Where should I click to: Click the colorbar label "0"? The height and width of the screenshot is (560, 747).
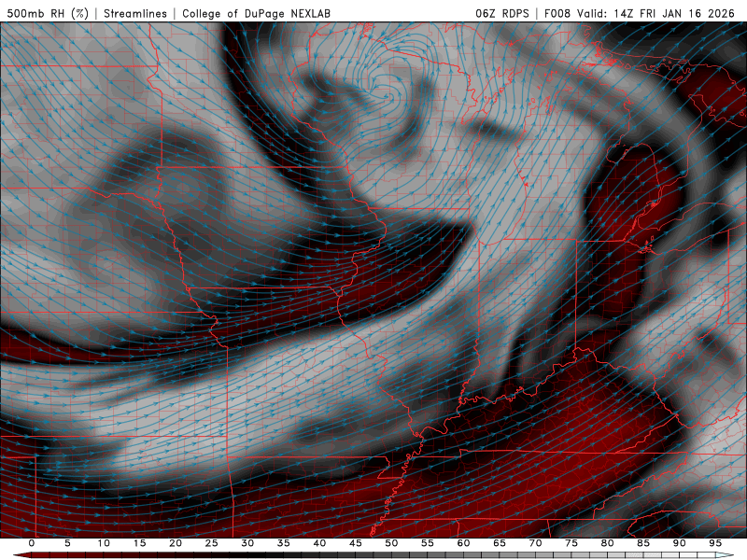[x=32, y=543]
